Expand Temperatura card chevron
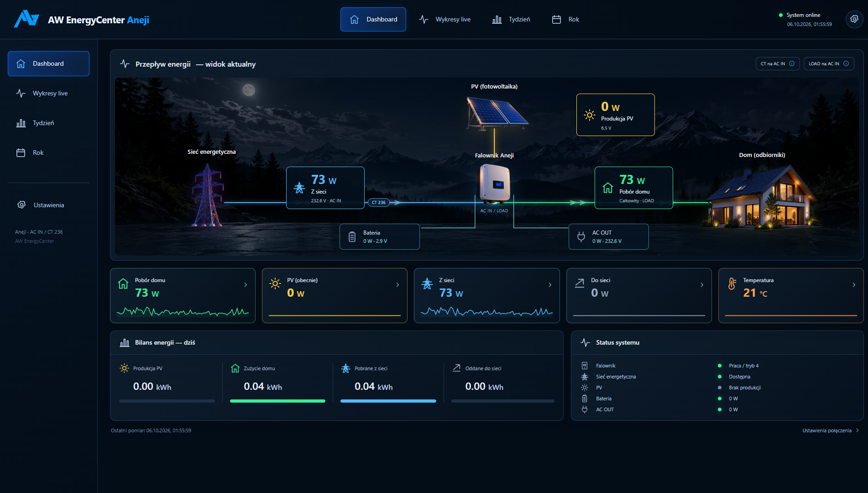868x493 pixels. tap(854, 285)
